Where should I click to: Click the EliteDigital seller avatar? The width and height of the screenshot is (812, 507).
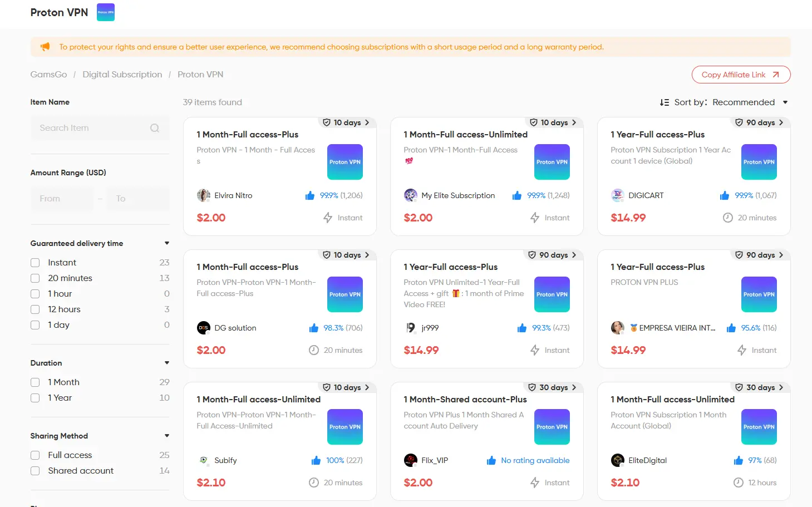[x=618, y=460]
